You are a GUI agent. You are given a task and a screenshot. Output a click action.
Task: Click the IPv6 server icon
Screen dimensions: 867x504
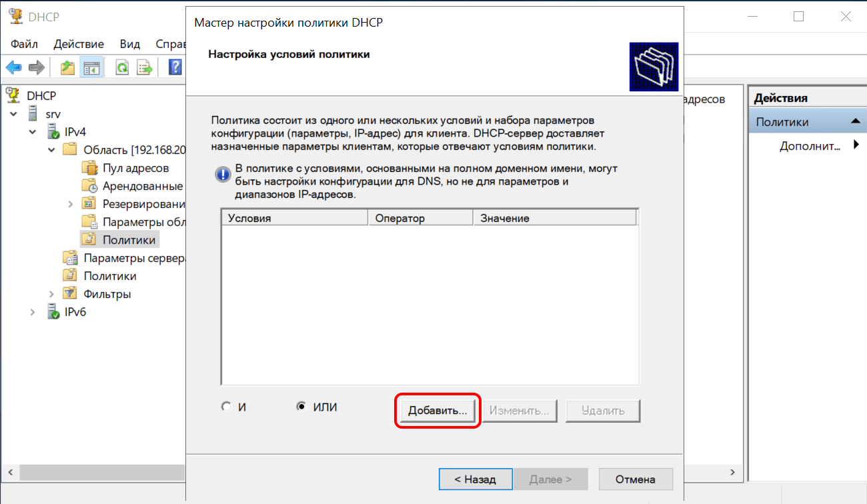point(51,312)
